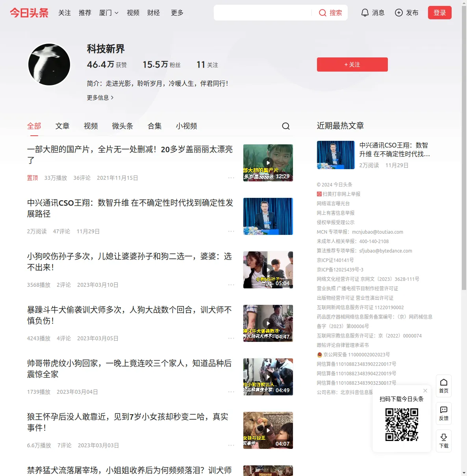Image resolution: width=467 pixels, height=476 pixels.
Task: Open more options for the 中兴通讯CSO王翔 post
Action: tap(231, 231)
